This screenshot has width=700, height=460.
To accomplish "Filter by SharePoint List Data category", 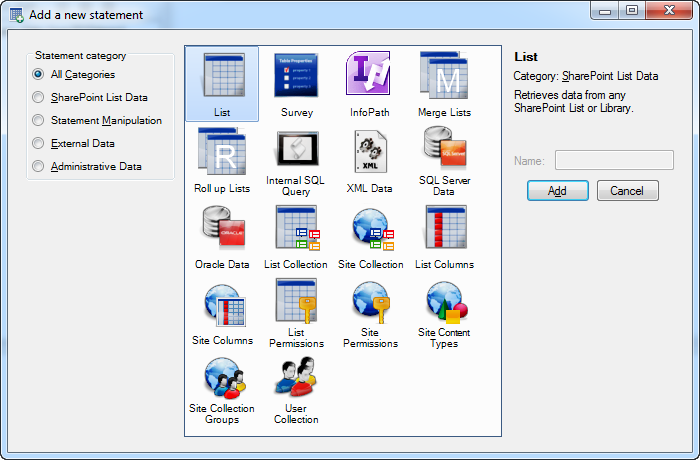I will click(38, 97).
